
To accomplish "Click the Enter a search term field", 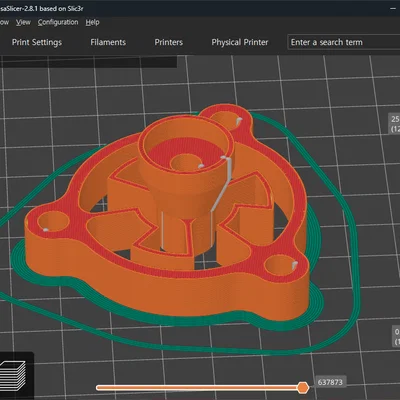I will pos(343,42).
